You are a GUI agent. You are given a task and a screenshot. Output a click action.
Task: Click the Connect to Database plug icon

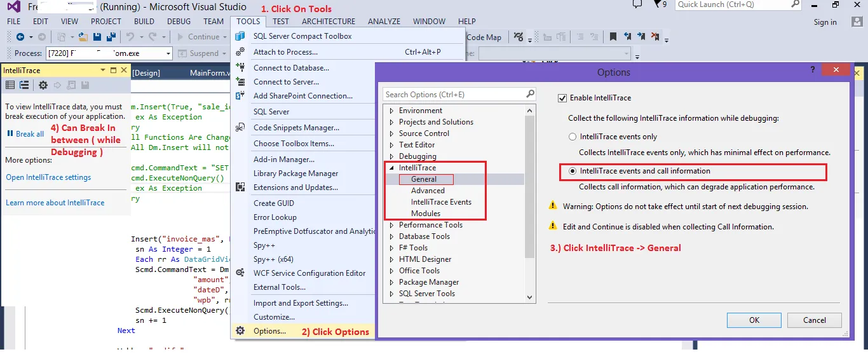click(x=240, y=67)
